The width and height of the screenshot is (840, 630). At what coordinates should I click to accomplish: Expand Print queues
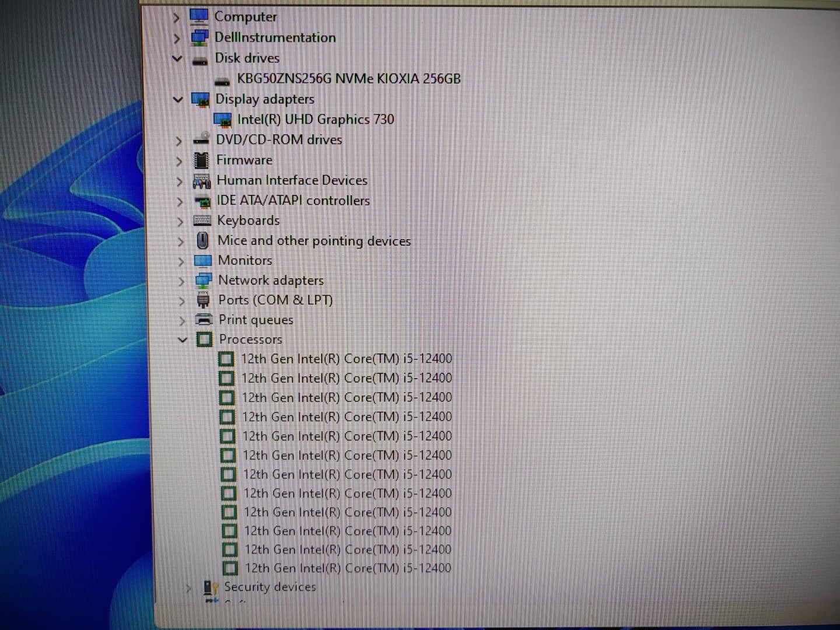(182, 321)
